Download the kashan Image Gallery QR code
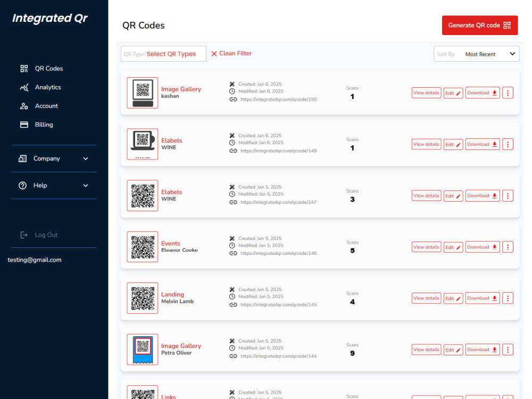Image resolution: width=532 pixels, height=399 pixels. pos(482,93)
